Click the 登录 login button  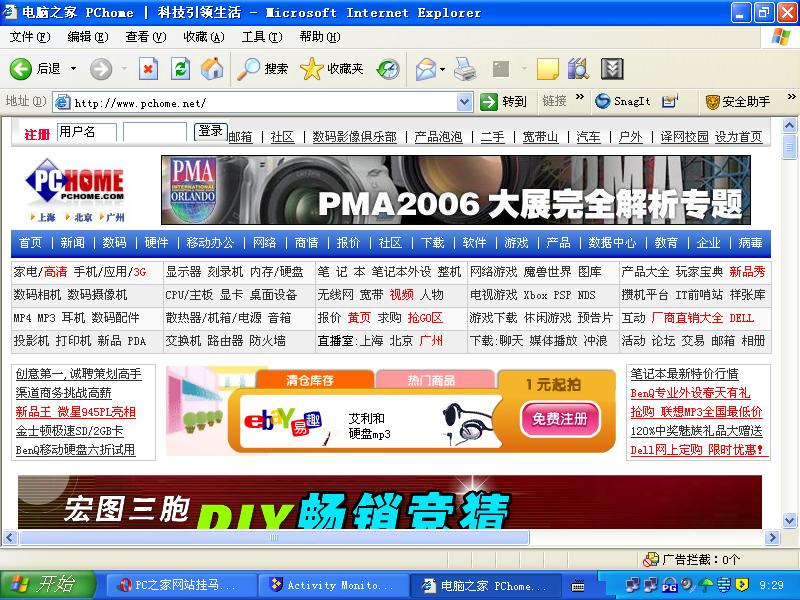[x=210, y=131]
